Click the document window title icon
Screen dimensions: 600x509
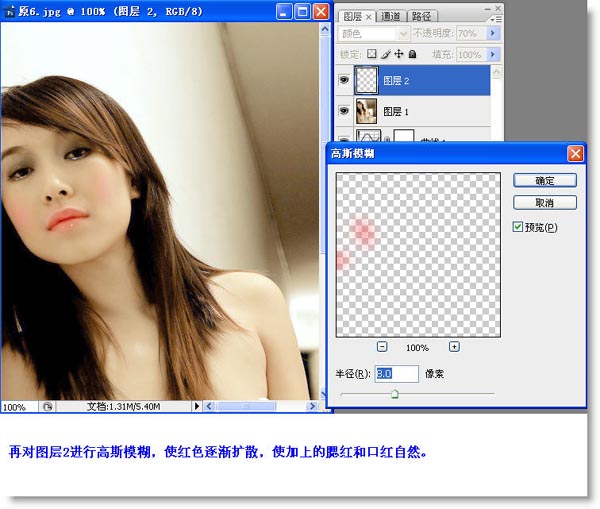pyautogui.click(x=9, y=11)
